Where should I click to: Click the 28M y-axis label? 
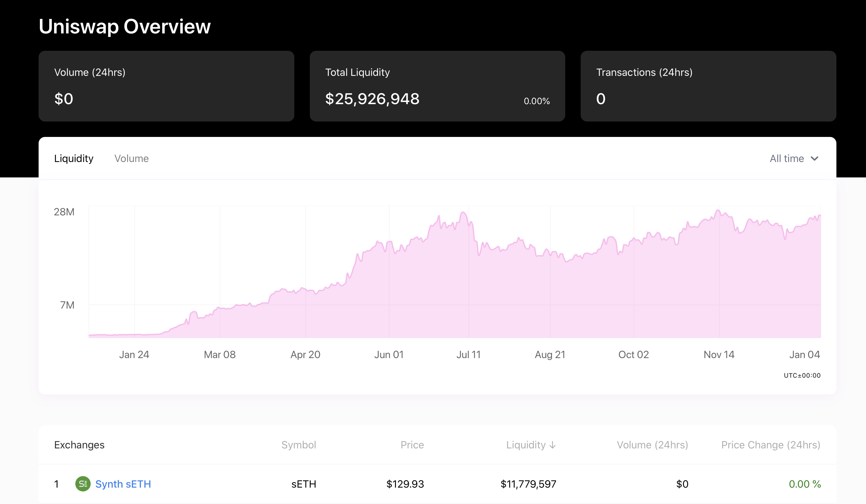[x=64, y=212]
